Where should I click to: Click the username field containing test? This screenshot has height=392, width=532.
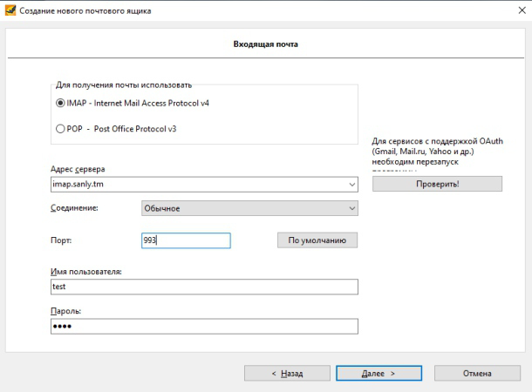click(204, 287)
